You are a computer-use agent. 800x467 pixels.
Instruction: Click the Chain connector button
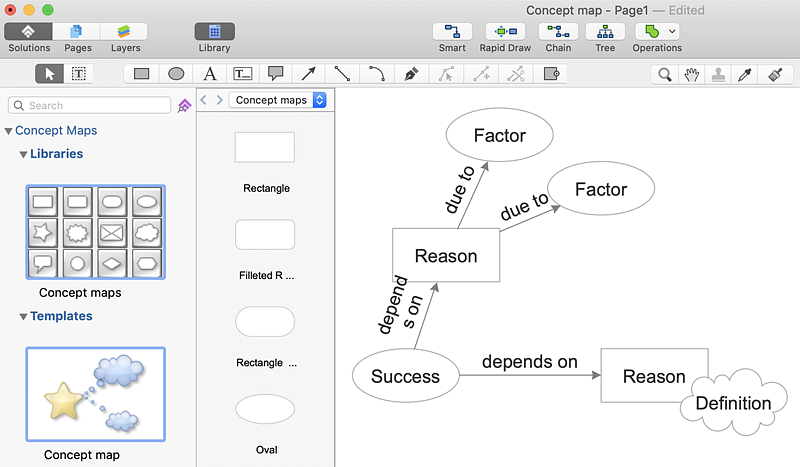(558, 32)
